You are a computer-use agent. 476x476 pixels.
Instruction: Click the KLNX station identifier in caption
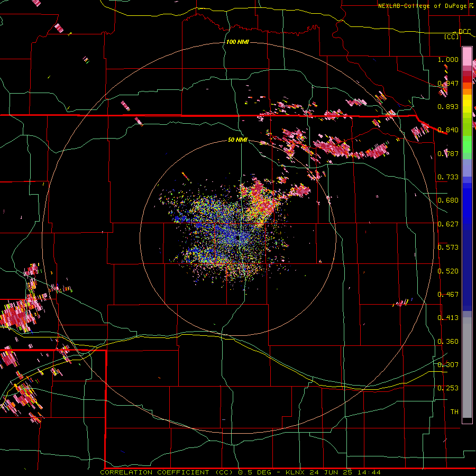tap(296, 472)
